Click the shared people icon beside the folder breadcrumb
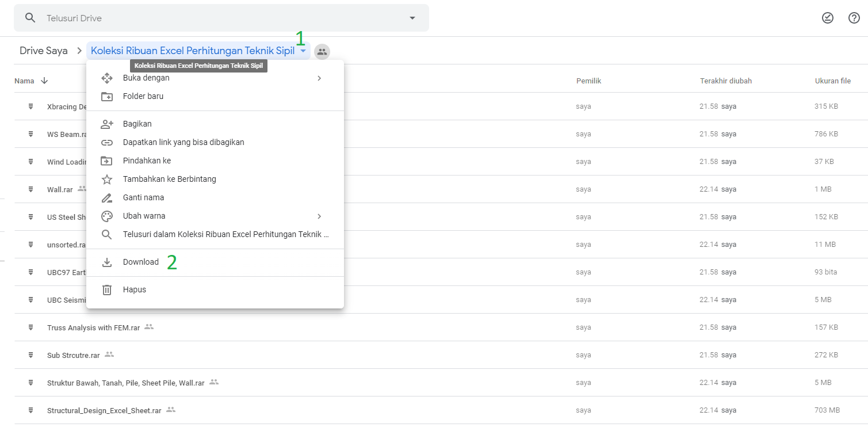 pyautogui.click(x=322, y=51)
